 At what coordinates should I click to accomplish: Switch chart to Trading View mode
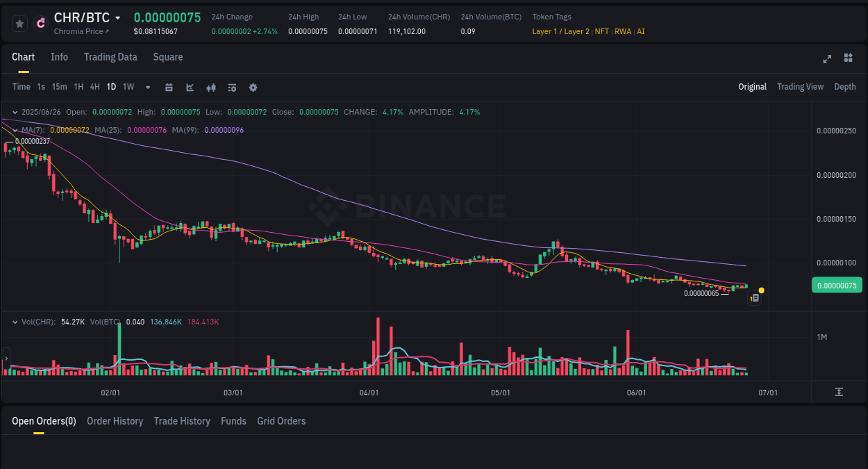pos(800,87)
